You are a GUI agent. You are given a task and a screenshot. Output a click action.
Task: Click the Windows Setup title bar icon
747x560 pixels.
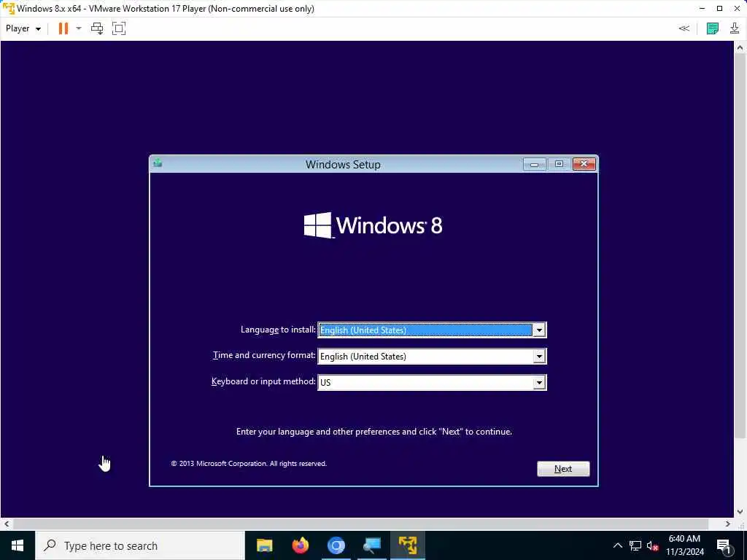(x=158, y=164)
